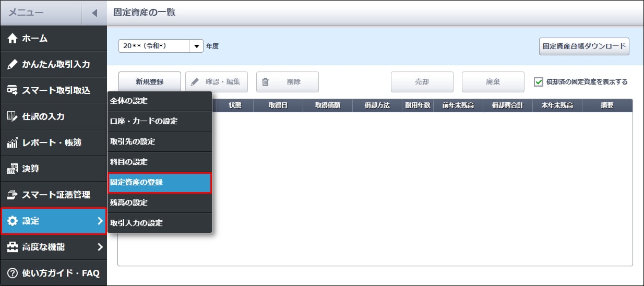Click the スマート証憑管理 document icon
Viewport: 644px width, 286px height.
[13, 195]
